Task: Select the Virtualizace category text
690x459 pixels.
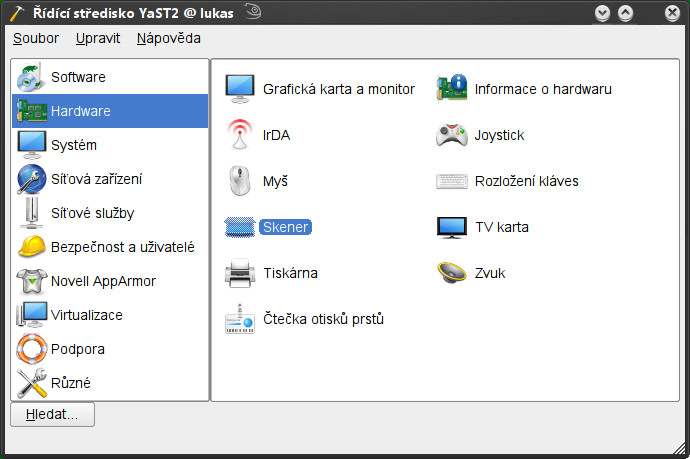Action: click(x=87, y=315)
